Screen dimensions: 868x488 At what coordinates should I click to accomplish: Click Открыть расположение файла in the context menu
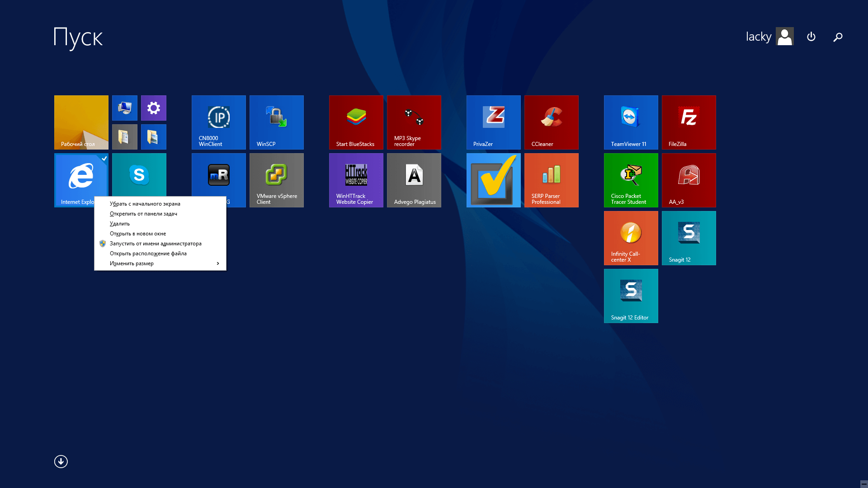[x=148, y=253]
